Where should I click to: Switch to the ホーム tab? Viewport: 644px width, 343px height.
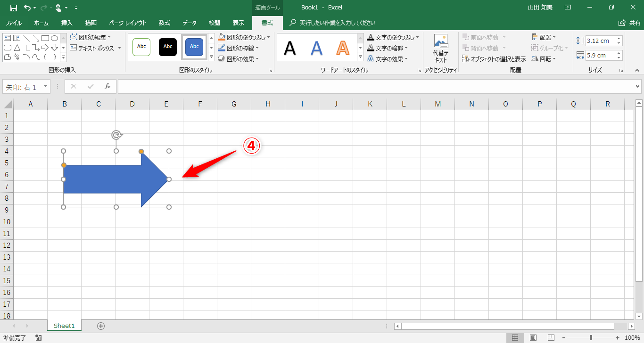tap(41, 23)
